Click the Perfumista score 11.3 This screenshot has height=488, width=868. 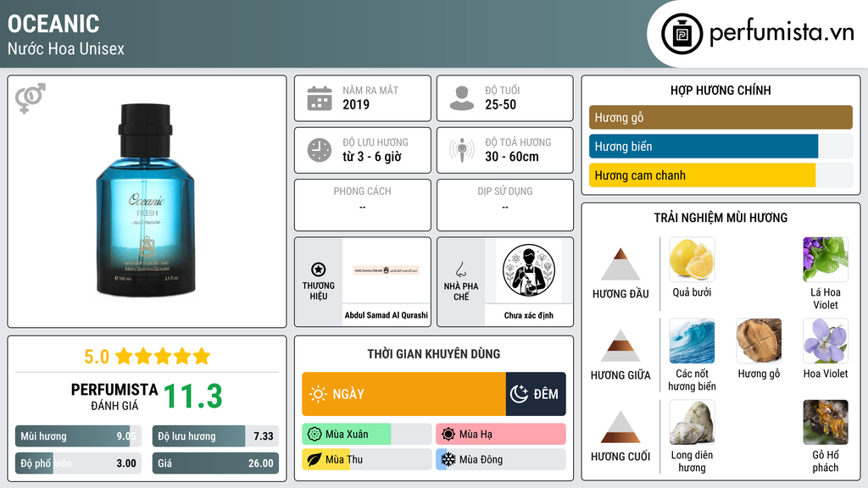pyautogui.click(x=193, y=396)
